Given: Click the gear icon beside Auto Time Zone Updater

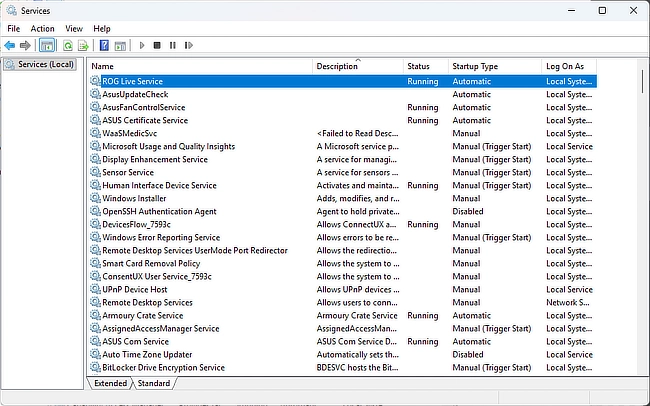Looking at the screenshot, I should click(95, 354).
